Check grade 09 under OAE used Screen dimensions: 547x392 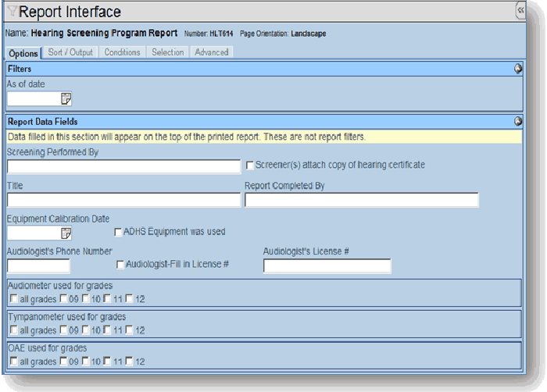pos(63,361)
